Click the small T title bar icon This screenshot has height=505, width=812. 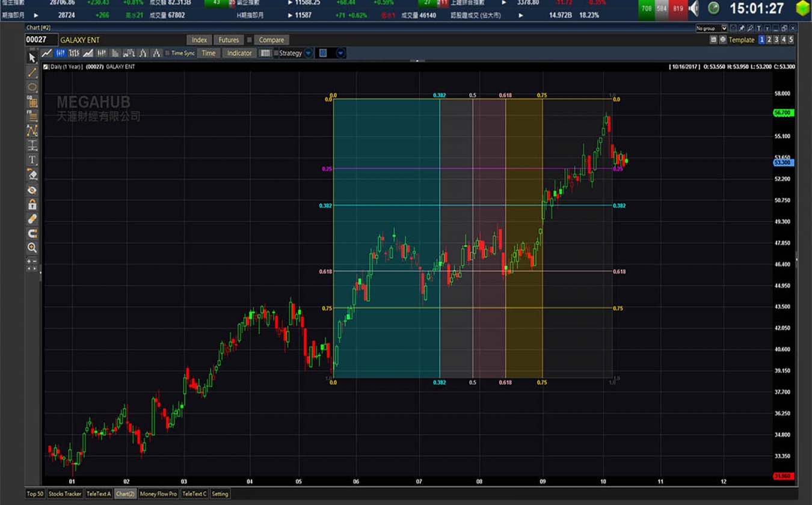pyautogui.click(x=767, y=28)
